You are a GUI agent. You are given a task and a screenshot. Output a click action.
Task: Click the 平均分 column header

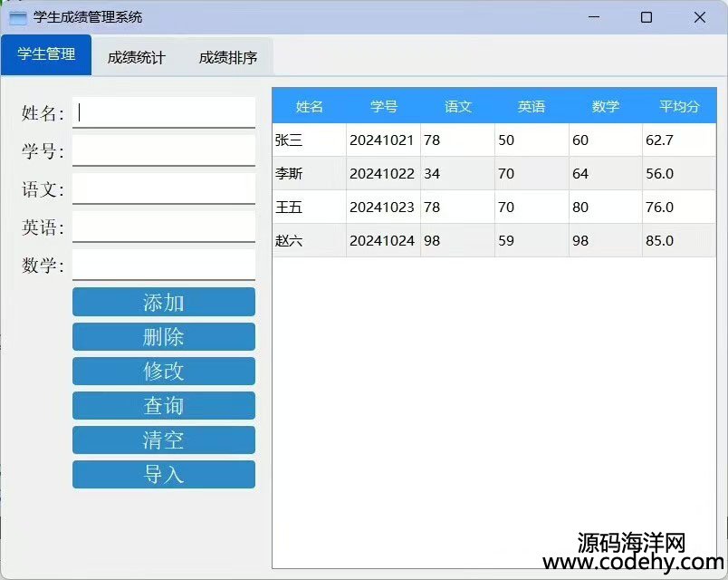point(679,106)
